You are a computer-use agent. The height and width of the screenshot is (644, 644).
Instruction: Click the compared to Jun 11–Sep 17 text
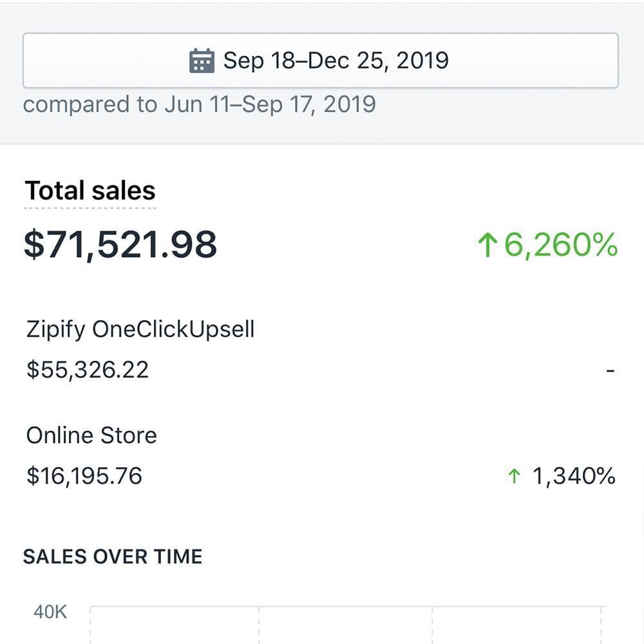click(199, 104)
